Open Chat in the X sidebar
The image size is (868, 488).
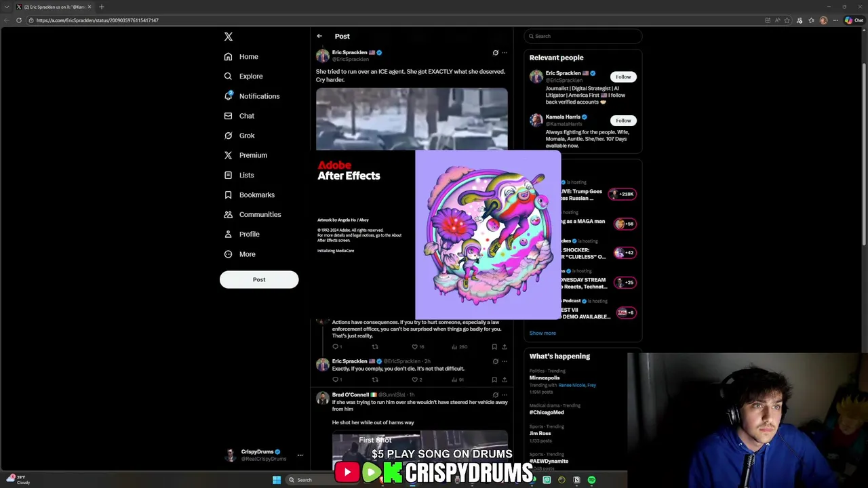tap(239, 116)
